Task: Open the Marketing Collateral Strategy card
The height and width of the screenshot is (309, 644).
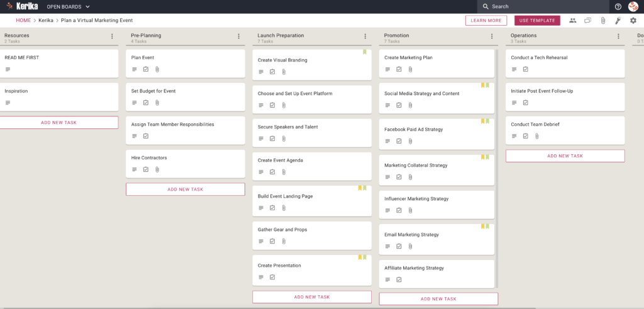Action: [x=436, y=170]
